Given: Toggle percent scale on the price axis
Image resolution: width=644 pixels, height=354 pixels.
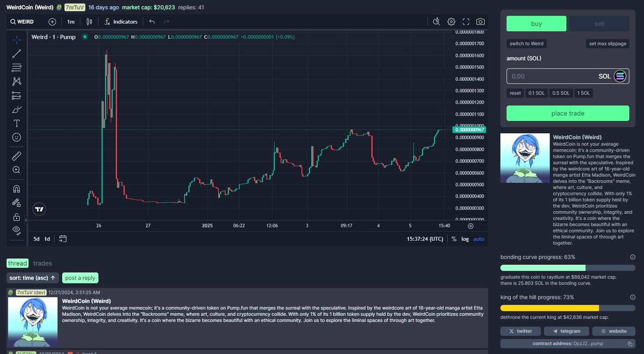Looking at the screenshot, I should point(454,239).
